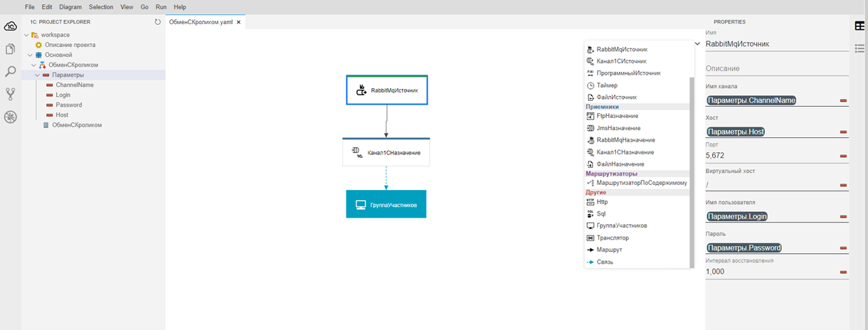Select the Связь connection tool

click(x=605, y=262)
